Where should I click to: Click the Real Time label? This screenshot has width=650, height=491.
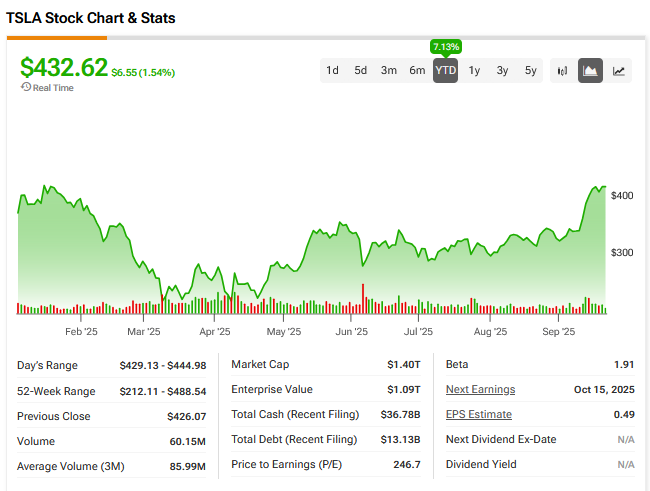[53, 88]
